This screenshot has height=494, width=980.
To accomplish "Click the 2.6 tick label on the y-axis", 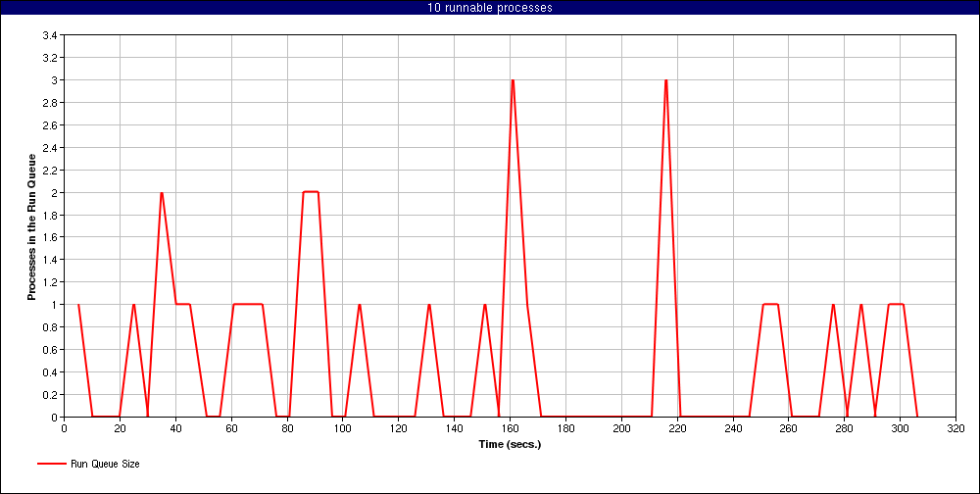I will (50, 125).
